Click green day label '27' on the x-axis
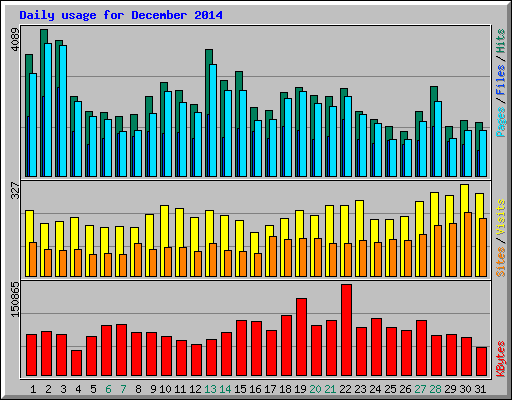512x400 pixels. tap(420, 389)
